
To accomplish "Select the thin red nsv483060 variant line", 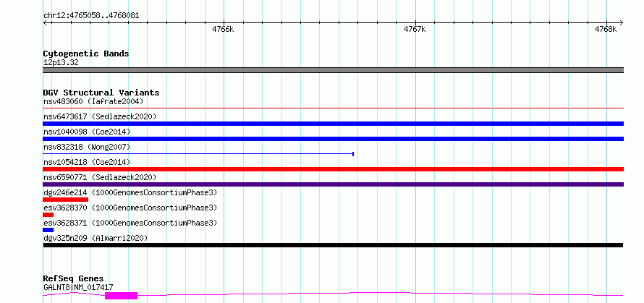I will point(333,108).
